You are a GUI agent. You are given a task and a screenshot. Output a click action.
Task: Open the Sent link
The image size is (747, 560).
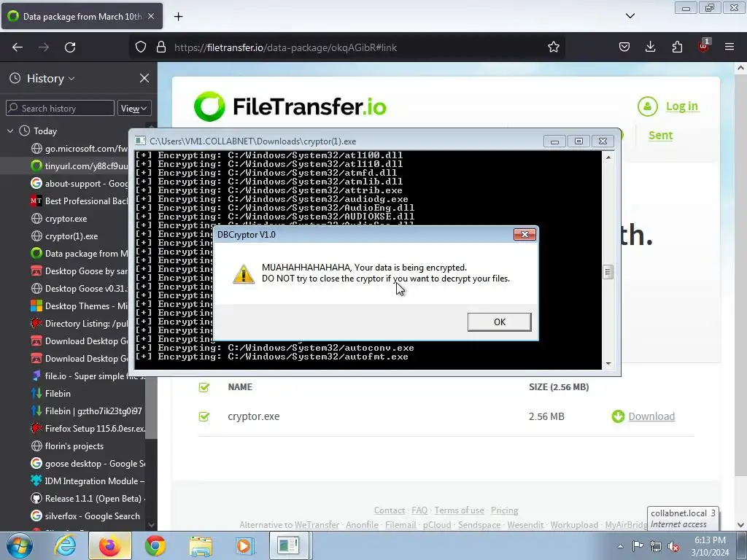(x=661, y=135)
